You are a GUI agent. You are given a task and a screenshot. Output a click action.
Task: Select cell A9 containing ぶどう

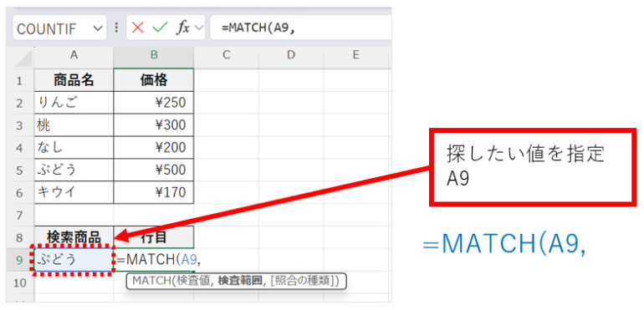point(74,260)
